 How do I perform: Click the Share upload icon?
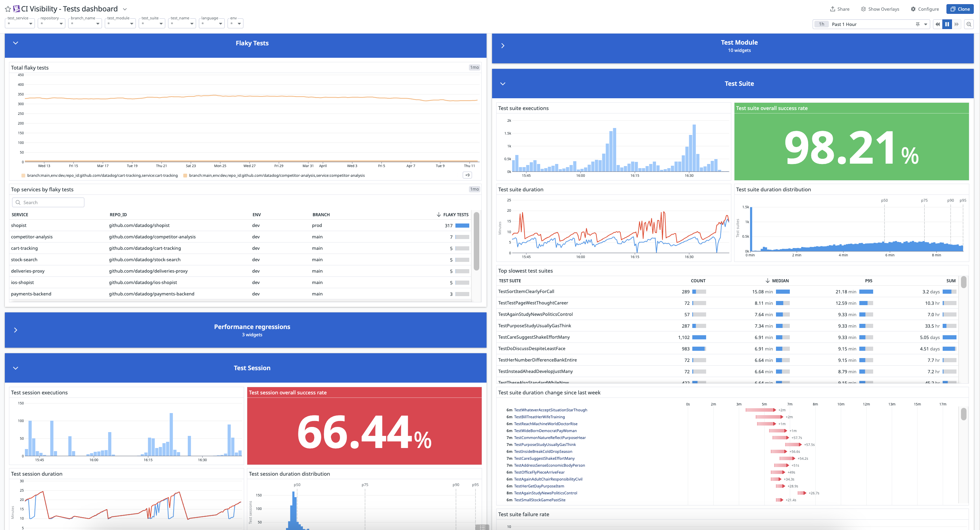pyautogui.click(x=832, y=9)
